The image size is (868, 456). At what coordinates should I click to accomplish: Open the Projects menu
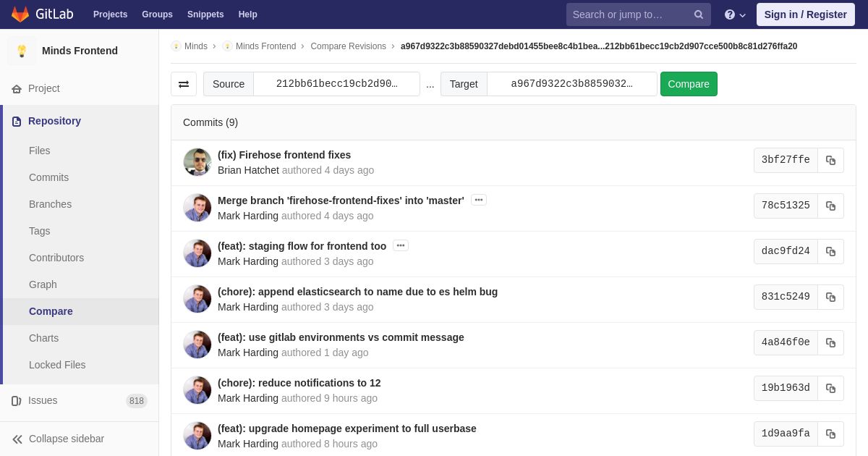[x=110, y=14]
